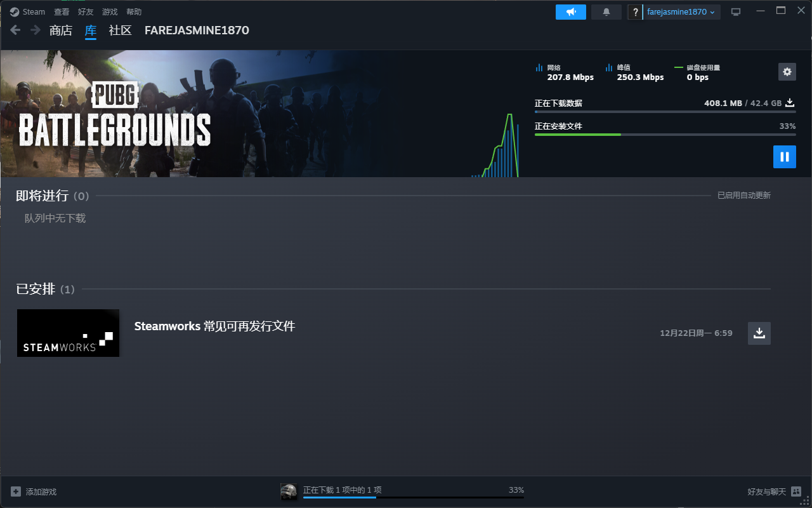The height and width of the screenshot is (508, 812).
Task: Pause the PUBG download
Action: pyautogui.click(x=784, y=157)
